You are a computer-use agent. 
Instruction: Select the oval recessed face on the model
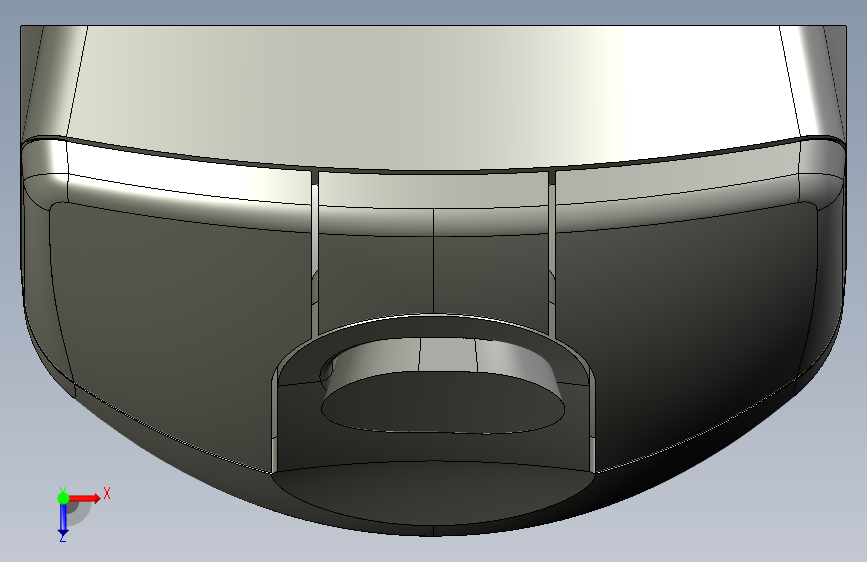pyautogui.click(x=443, y=402)
